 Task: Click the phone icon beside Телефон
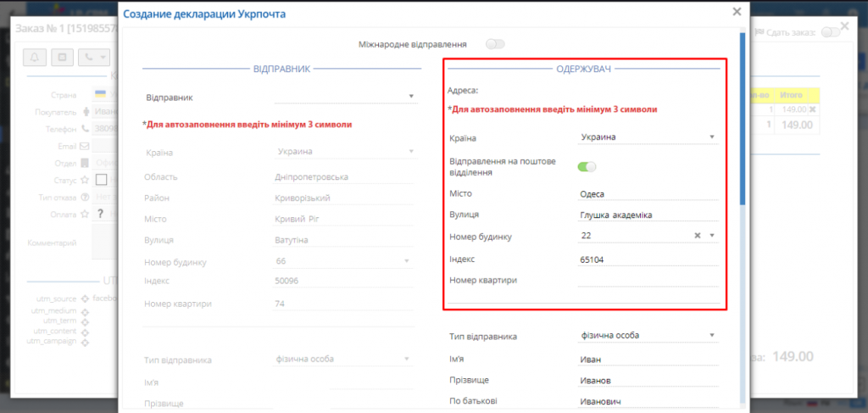[85, 129]
